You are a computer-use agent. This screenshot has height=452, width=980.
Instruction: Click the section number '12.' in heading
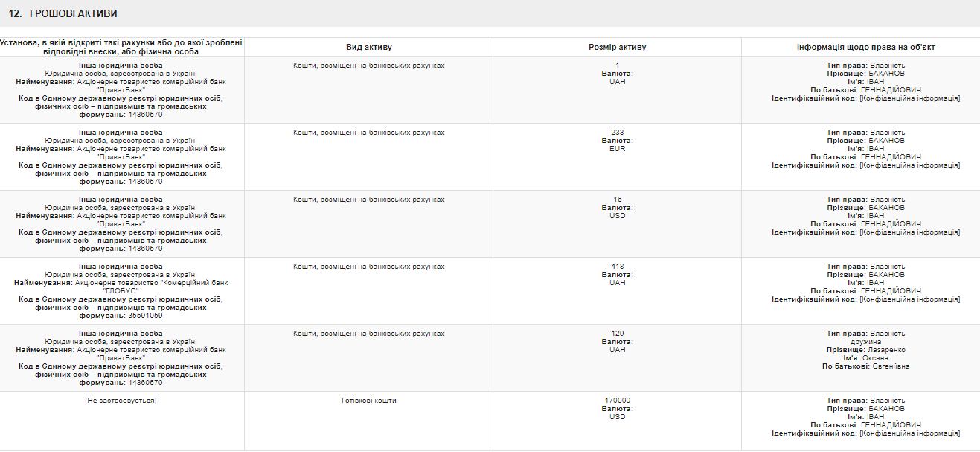[x=15, y=13]
